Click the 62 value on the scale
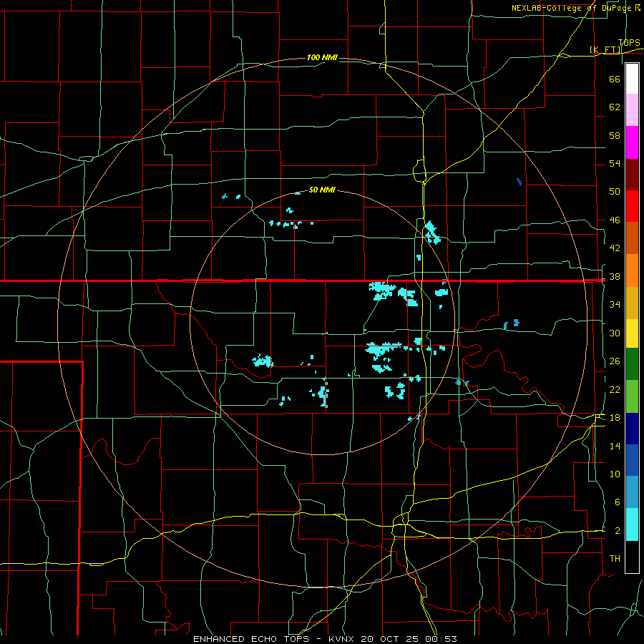 point(615,107)
